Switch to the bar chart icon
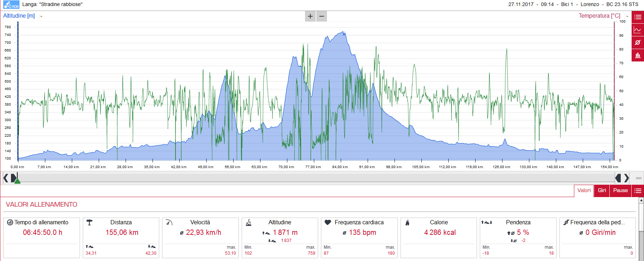 click(x=638, y=55)
